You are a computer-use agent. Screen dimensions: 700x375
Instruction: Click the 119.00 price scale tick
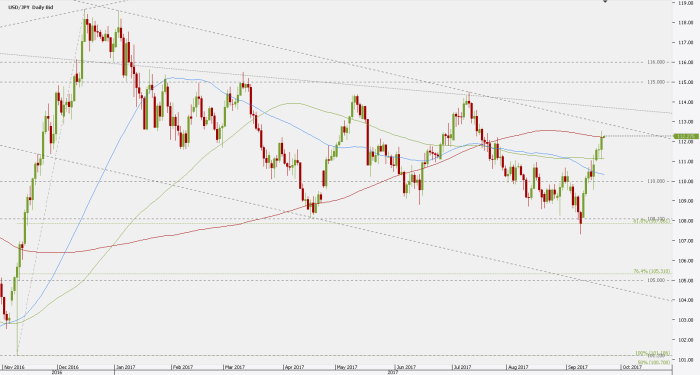687,3
